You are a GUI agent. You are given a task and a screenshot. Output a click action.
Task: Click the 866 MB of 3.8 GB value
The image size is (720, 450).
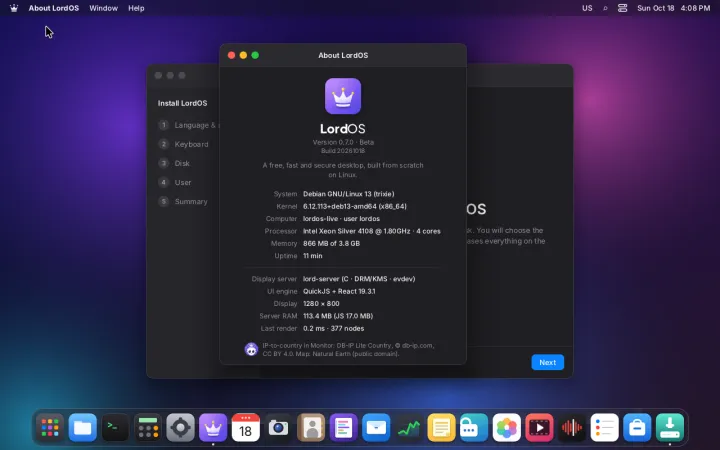pos(331,243)
